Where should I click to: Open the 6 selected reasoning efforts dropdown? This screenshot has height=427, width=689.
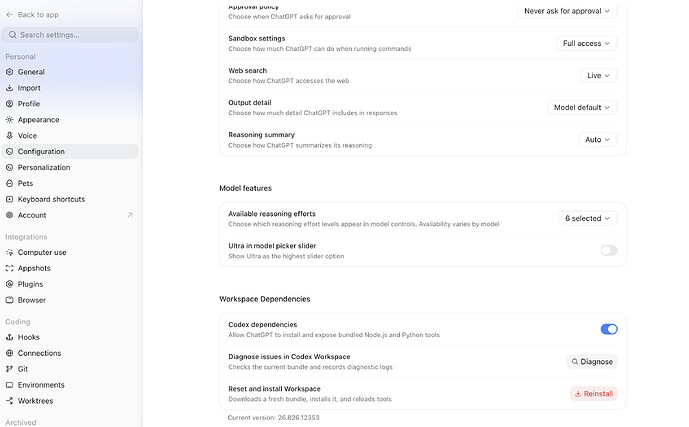point(587,218)
